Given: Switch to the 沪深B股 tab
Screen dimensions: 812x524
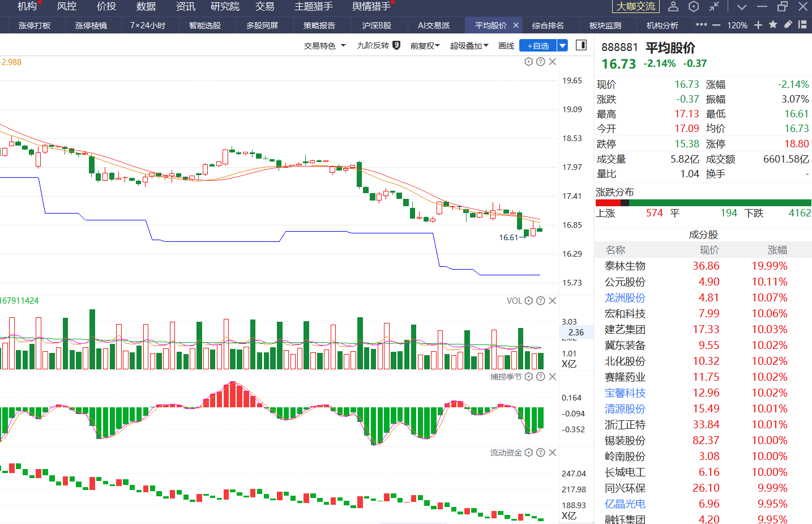Looking at the screenshot, I should (377, 25).
